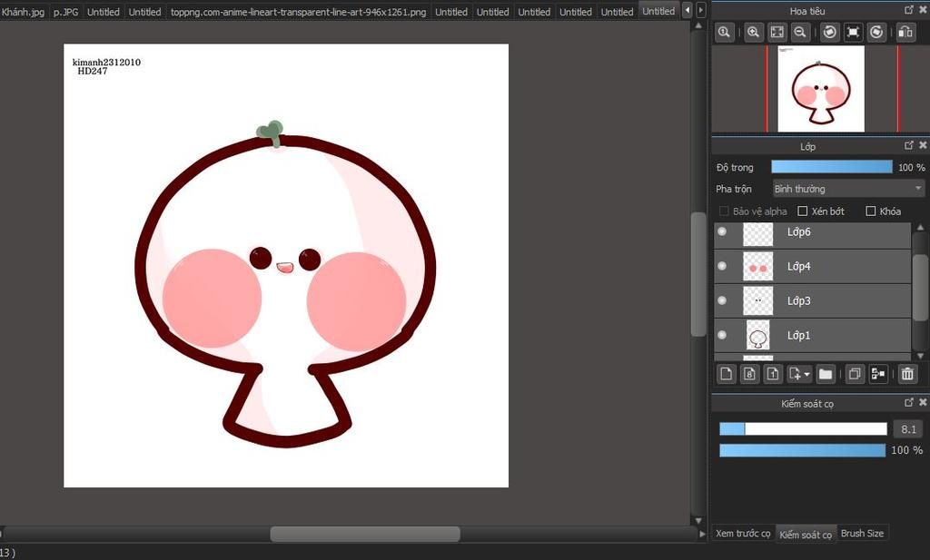The height and width of the screenshot is (560, 930).
Task: Switch to Brush Size tab
Action: pos(862,534)
